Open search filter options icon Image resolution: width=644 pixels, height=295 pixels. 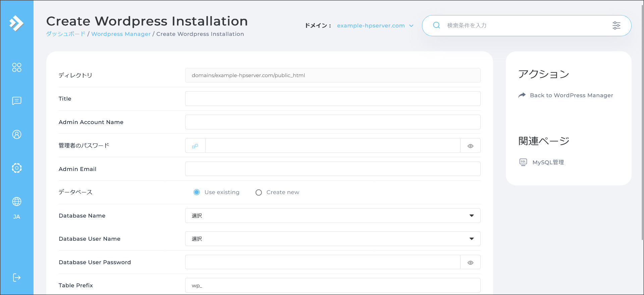coord(616,25)
